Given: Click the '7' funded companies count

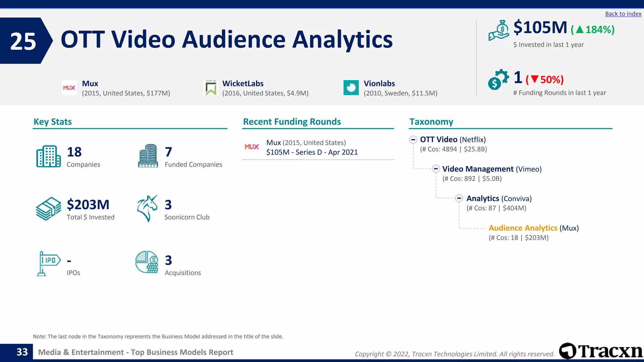Looking at the screenshot, I should tap(169, 152).
